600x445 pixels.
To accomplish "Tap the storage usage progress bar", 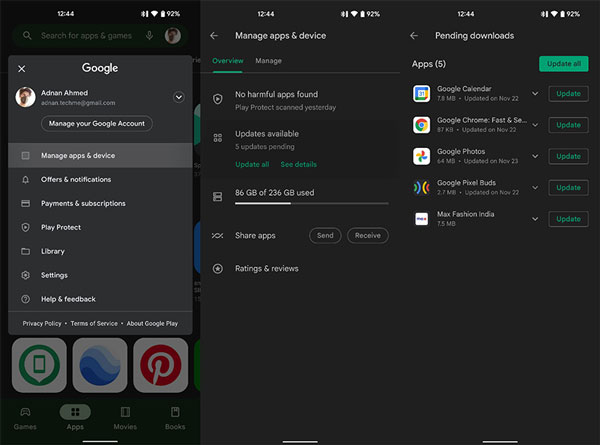I will (x=312, y=204).
